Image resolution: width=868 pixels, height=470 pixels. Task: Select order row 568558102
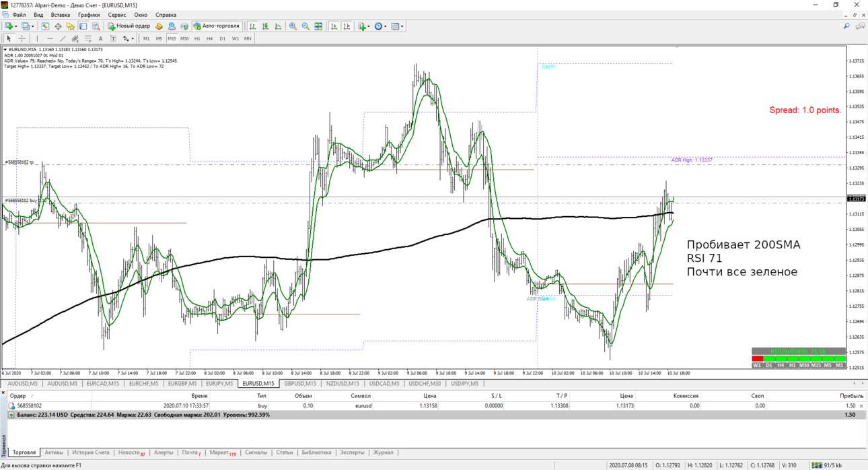[x=436, y=406]
